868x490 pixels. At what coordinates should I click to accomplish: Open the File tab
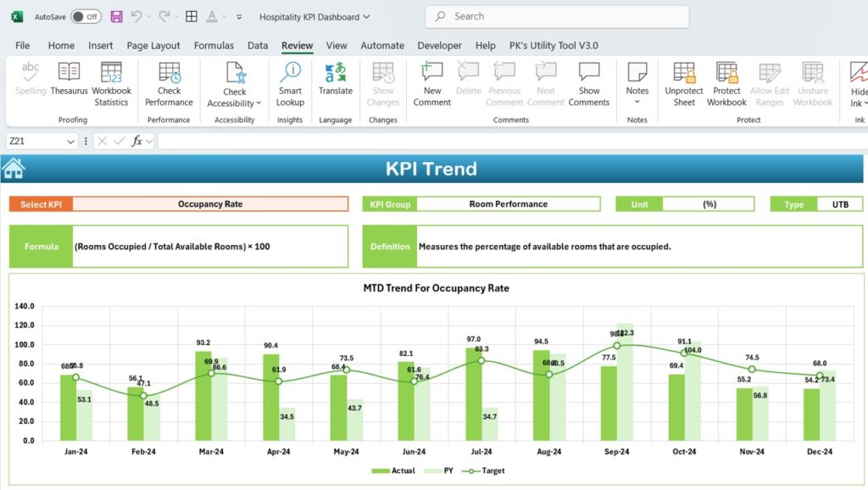coord(23,46)
